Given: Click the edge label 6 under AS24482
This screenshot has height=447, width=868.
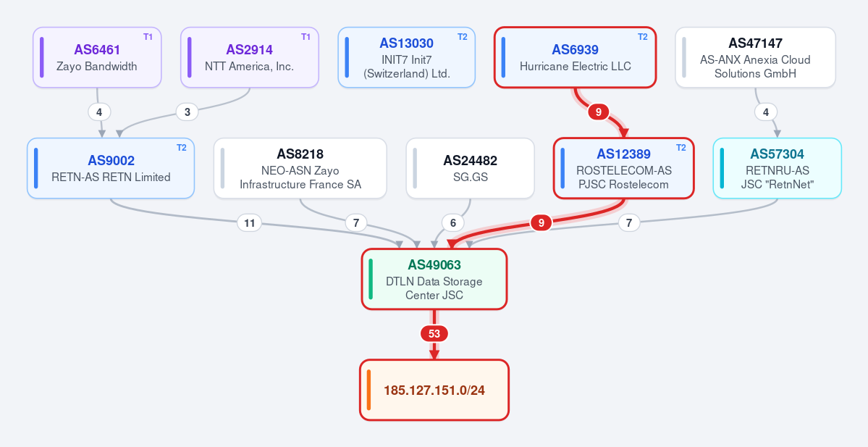Looking at the screenshot, I should [452, 223].
